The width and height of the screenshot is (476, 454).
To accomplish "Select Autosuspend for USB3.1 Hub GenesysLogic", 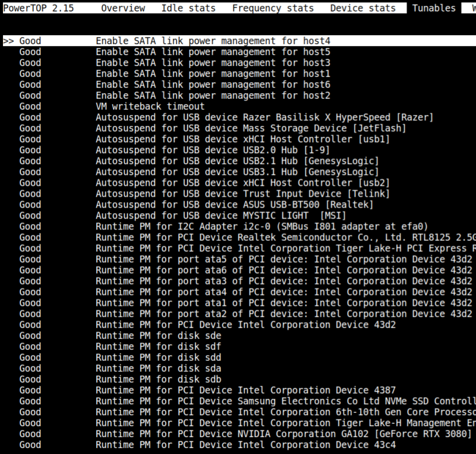I will pyautogui.click(x=199, y=172).
